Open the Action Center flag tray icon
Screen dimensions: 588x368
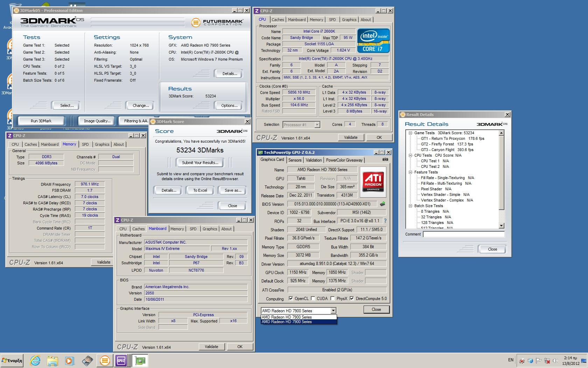pos(538,361)
